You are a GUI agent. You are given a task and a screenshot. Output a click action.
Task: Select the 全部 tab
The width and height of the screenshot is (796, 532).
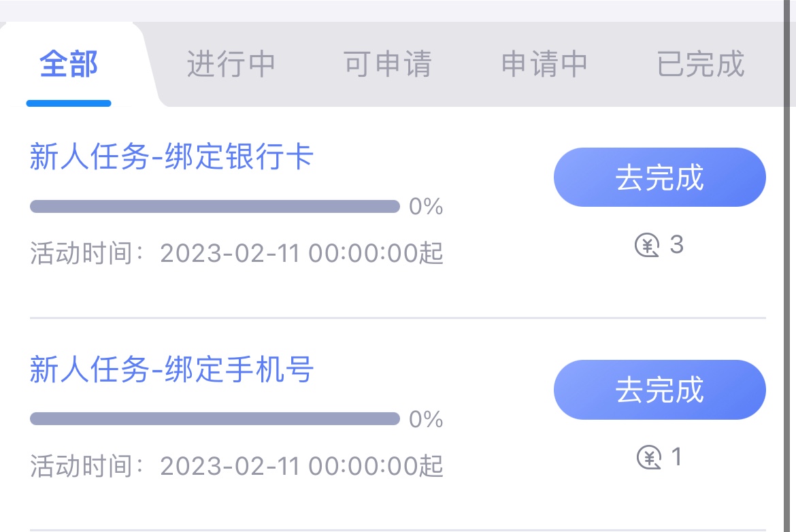click(69, 65)
